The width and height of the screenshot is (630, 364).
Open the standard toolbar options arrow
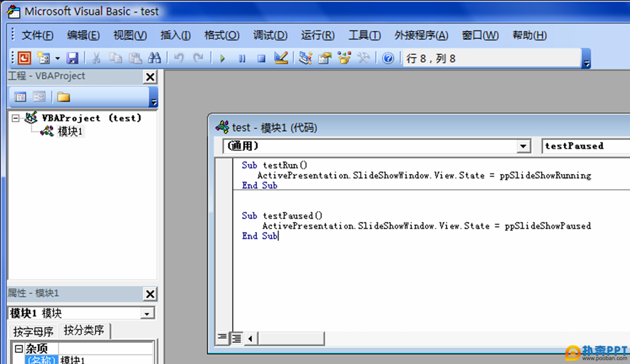pyautogui.click(x=586, y=59)
